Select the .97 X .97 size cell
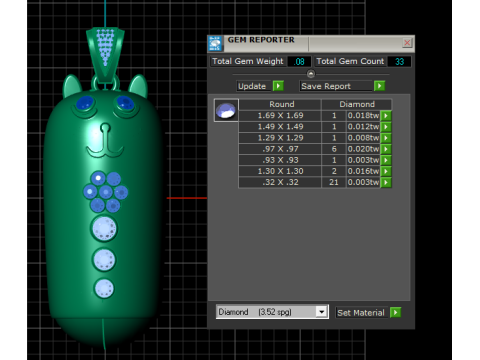This screenshot has height=360, width=480. (x=280, y=149)
